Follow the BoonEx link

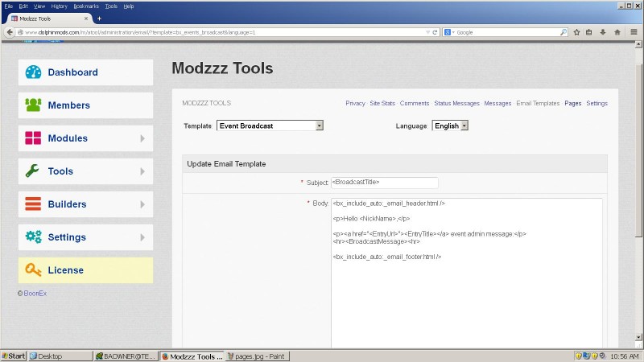[35, 293]
